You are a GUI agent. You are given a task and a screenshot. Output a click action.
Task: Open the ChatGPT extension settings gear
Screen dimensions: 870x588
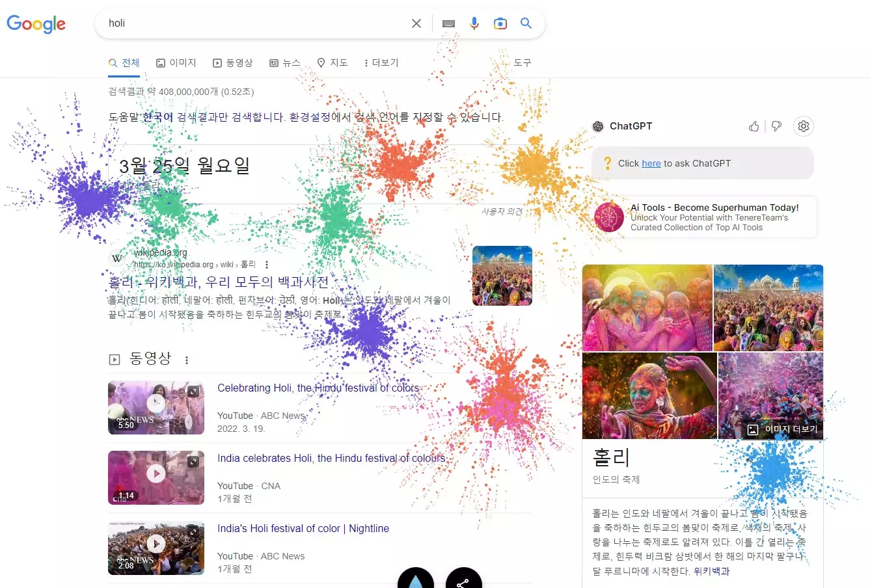tap(804, 126)
